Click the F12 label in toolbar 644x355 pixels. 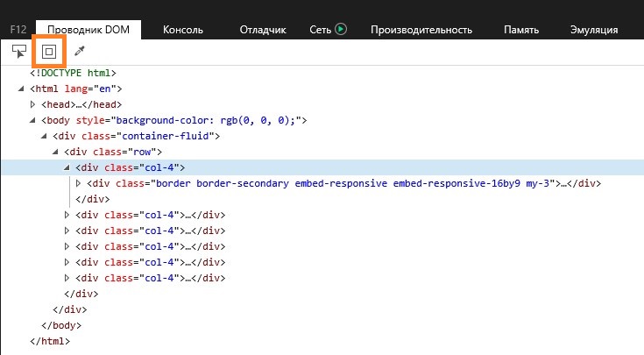coord(18,30)
